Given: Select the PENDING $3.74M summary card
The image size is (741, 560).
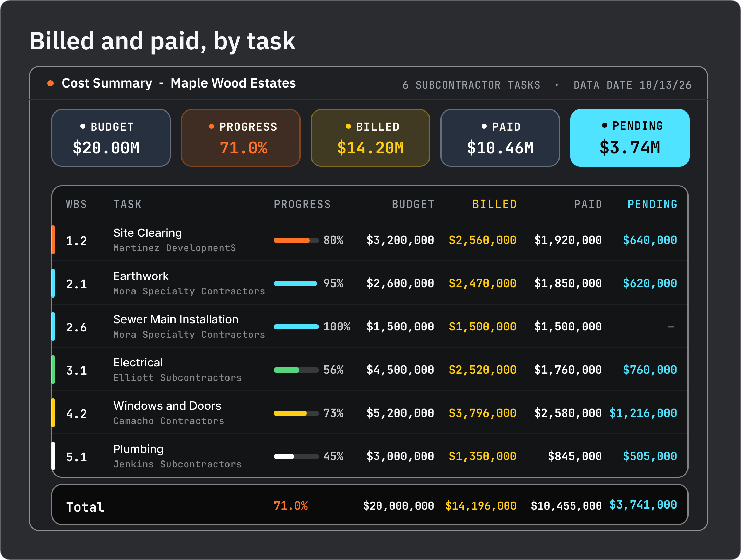Looking at the screenshot, I should (x=630, y=138).
